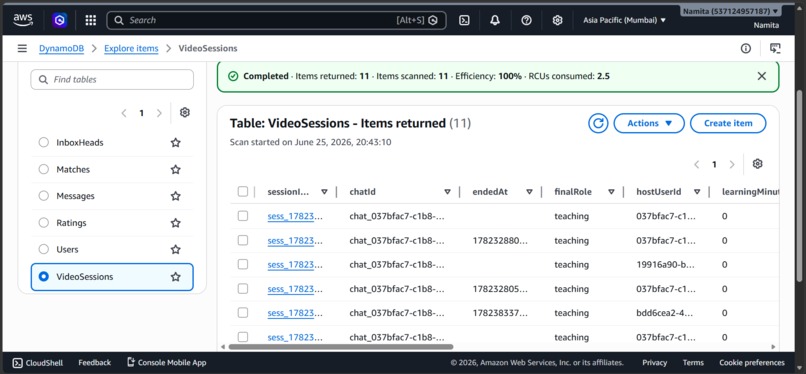806x374 pixels.
Task: Check the row with host 19916a90-b…
Action: pos(243,264)
